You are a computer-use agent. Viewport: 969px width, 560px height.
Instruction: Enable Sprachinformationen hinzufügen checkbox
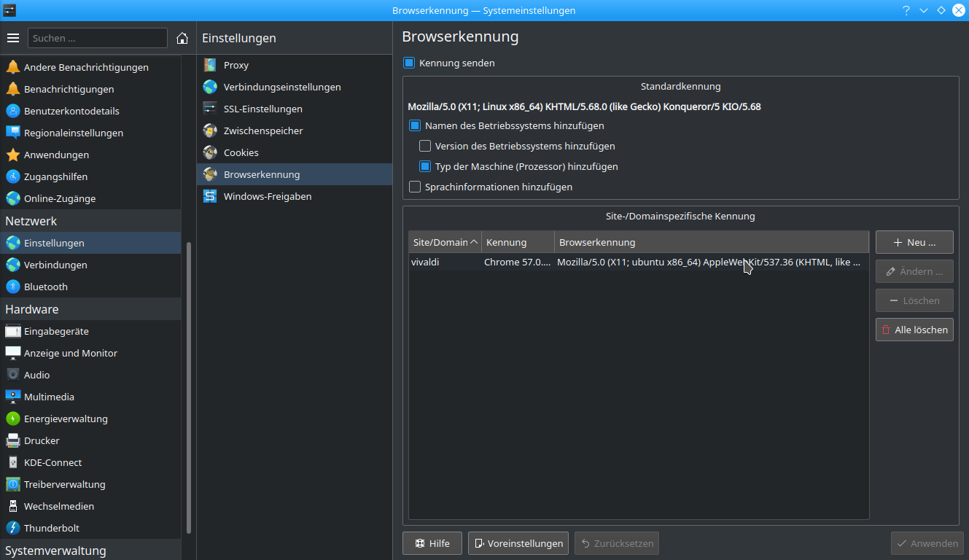click(415, 187)
